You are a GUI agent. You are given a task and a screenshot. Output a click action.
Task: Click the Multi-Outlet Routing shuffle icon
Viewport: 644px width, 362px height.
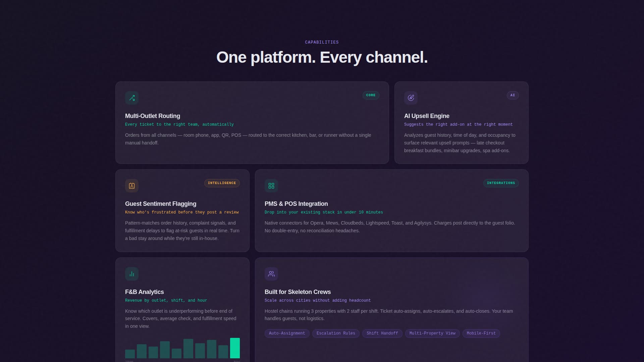(132, 98)
